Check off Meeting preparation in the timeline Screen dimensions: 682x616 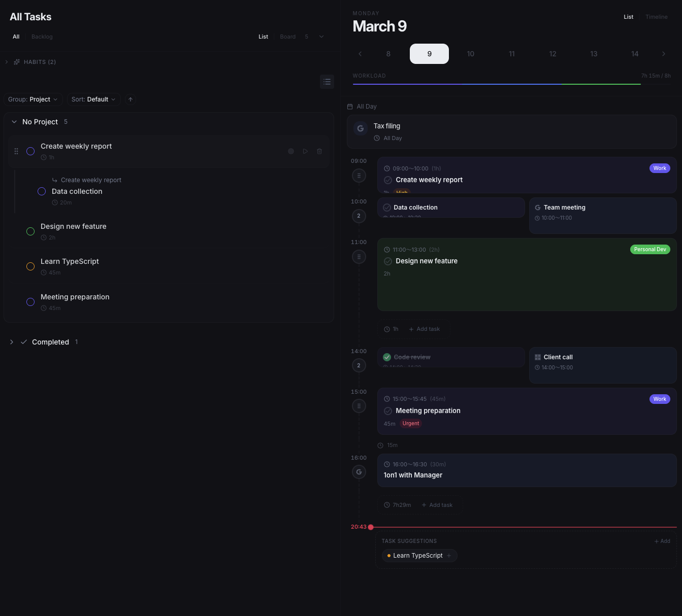click(388, 410)
